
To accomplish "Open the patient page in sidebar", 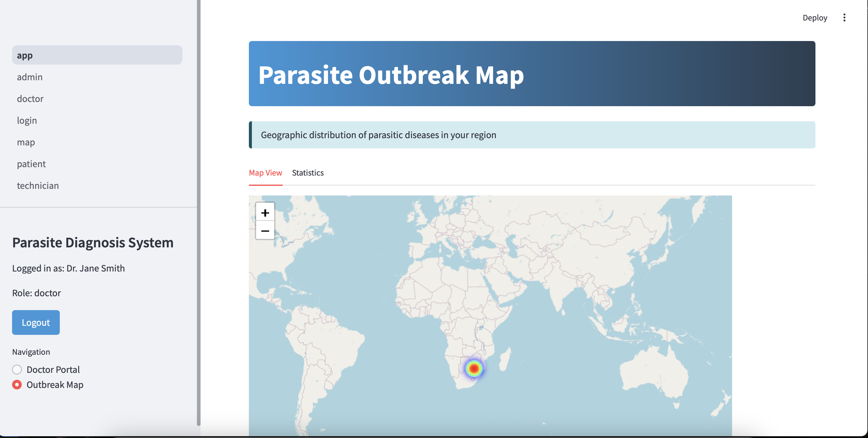I will tap(31, 164).
